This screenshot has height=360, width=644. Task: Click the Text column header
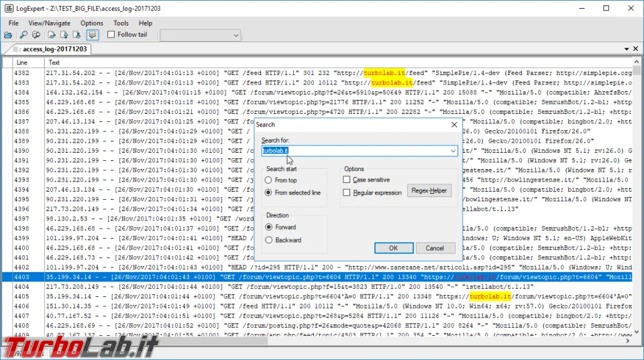[338, 63]
